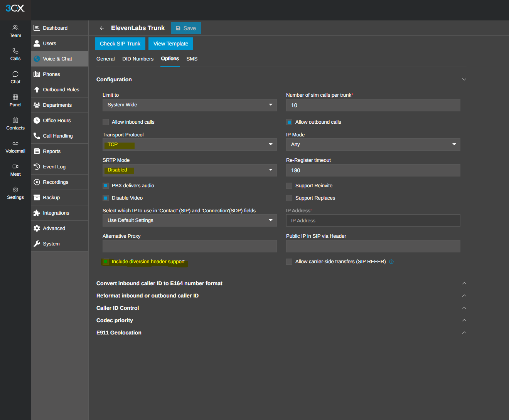Image resolution: width=509 pixels, height=420 pixels.
Task: Switch to the General tab
Action: (106, 59)
